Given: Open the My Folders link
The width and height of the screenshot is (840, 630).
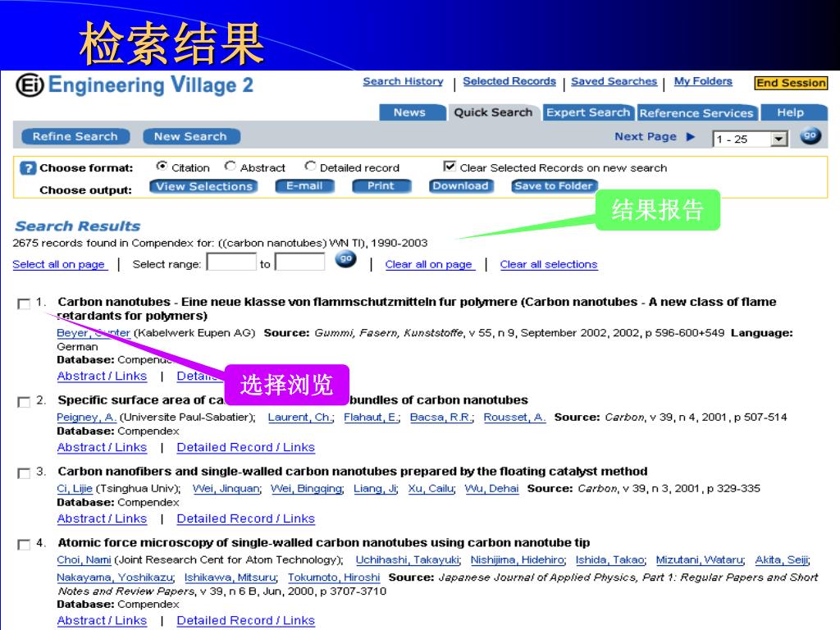Looking at the screenshot, I should pyautogui.click(x=703, y=81).
